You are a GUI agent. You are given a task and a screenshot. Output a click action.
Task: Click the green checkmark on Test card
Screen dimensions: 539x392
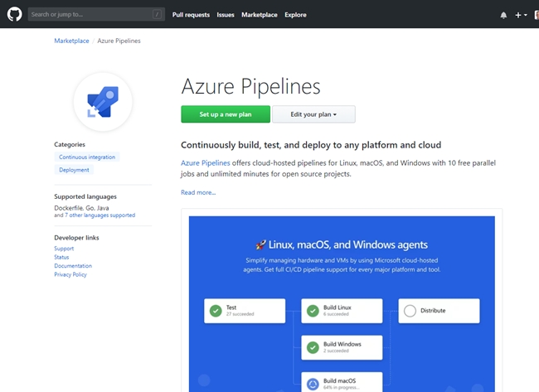[x=216, y=311]
